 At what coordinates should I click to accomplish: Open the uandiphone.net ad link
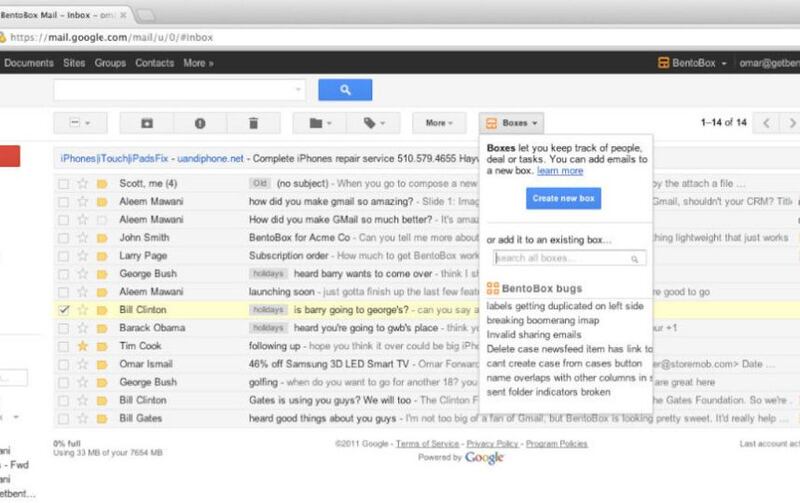210,159
